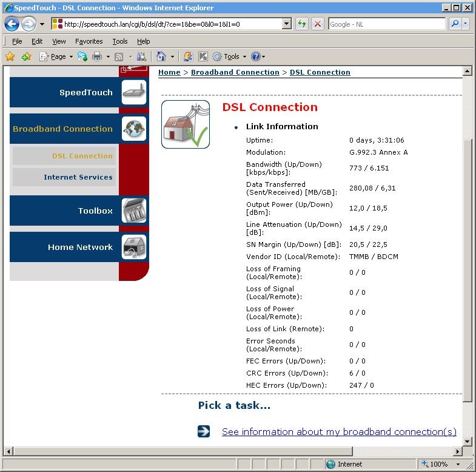Click the black K toolbar icon
Image resolution: width=476 pixels, height=472 pixels.
(203, 56)
